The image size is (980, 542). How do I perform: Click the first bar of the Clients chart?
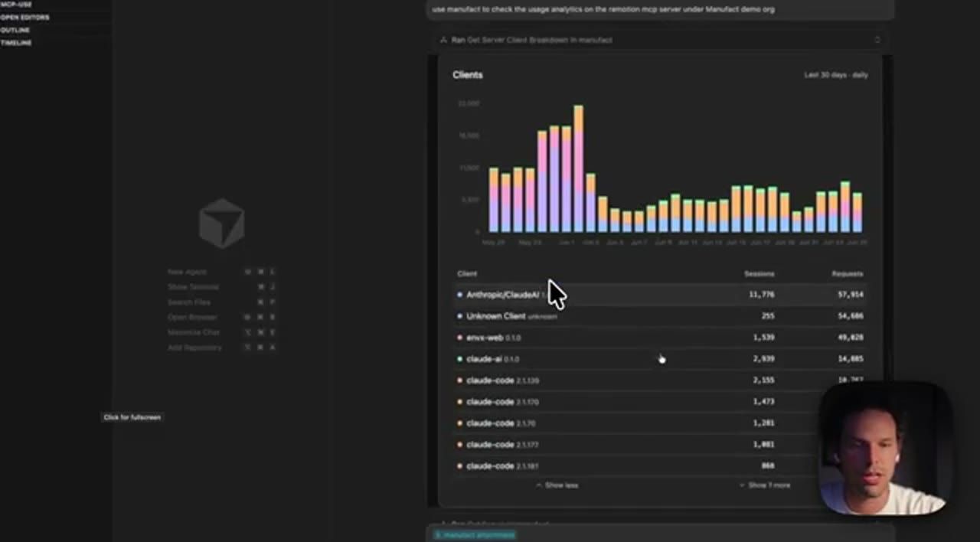click(x=494, y=200)
